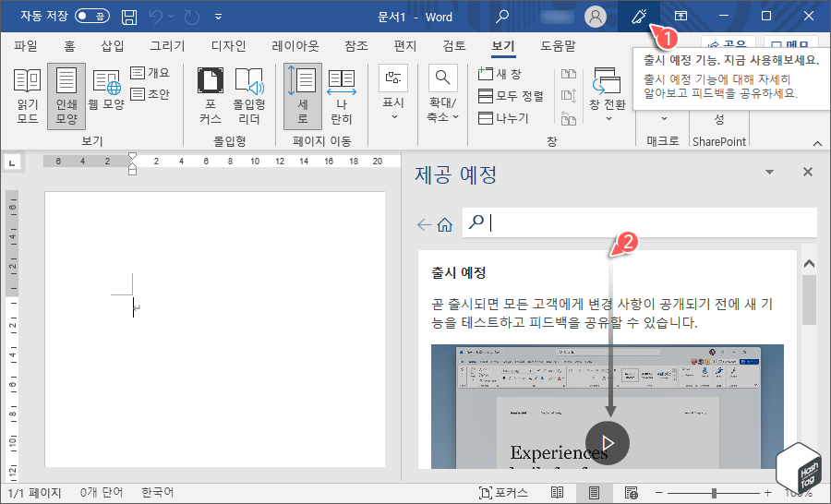The image size is (831, 504).
Task: Open Ribbon Display Options icon
Action: (680, 17)
